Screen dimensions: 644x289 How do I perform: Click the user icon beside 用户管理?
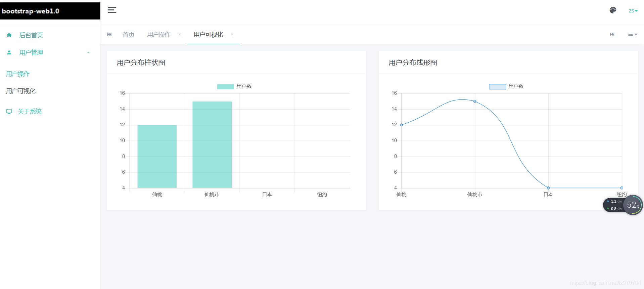pos(9,52)
